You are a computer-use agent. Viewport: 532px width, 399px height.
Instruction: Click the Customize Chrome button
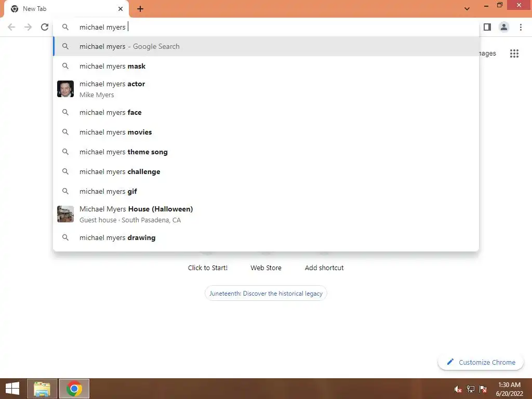481,362
